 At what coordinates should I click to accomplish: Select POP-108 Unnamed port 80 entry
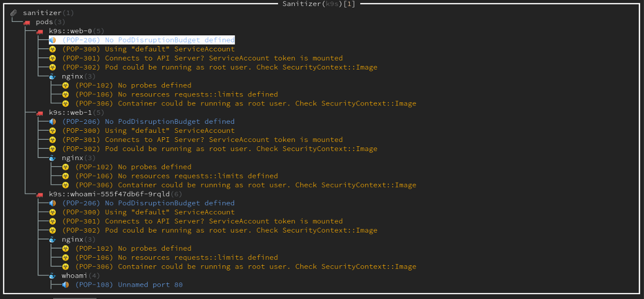pos(129,285)
